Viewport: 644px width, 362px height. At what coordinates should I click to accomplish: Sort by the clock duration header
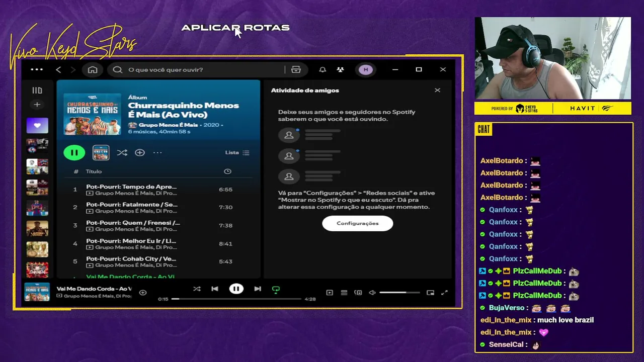click(227, 171)
